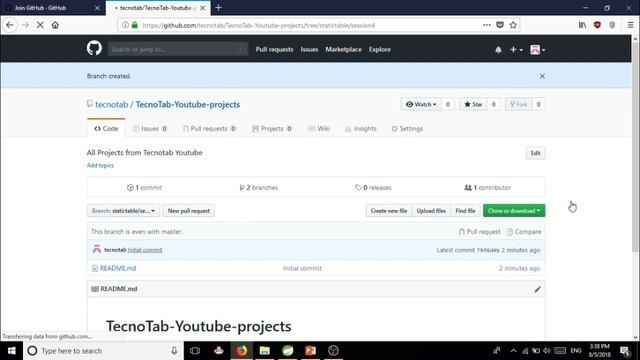The height and width of the screenshot is (360, 640).
Task: Open PowerPoint from the taskbar
Action: click(310, 351)
